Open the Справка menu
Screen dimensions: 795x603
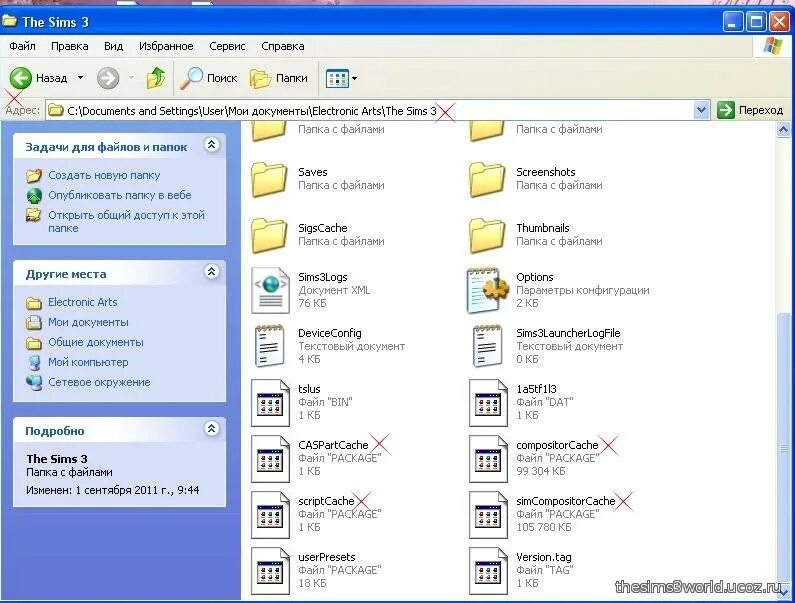click(282, 46)
